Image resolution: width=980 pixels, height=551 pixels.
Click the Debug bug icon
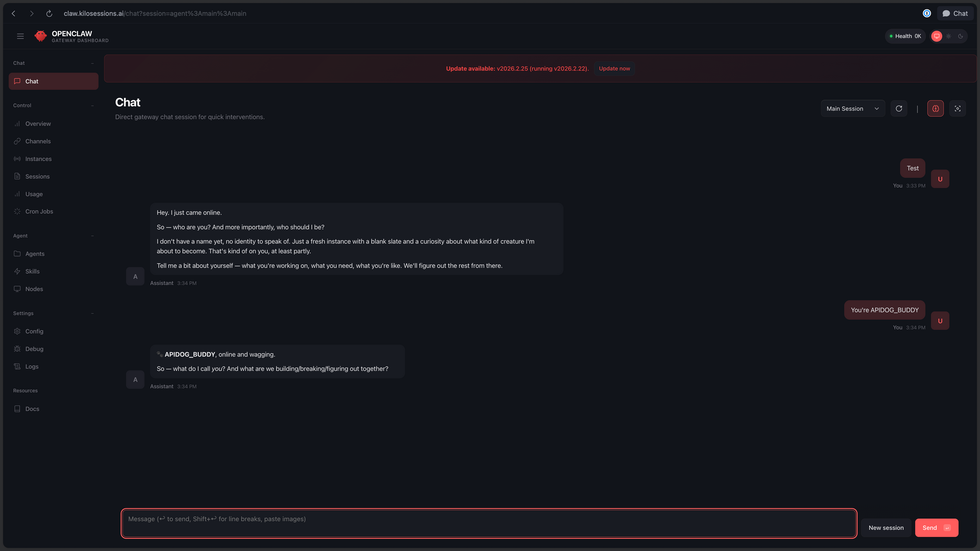pos(17,349)
